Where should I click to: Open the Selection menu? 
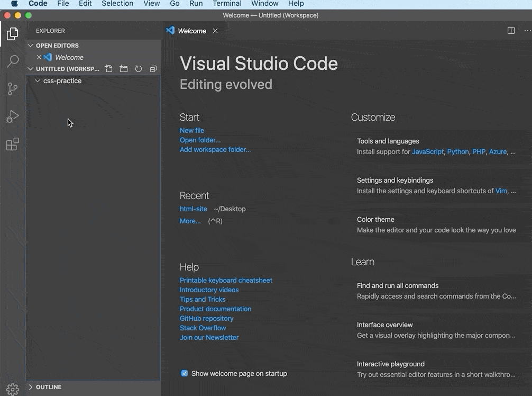click(x=117, y=4)
